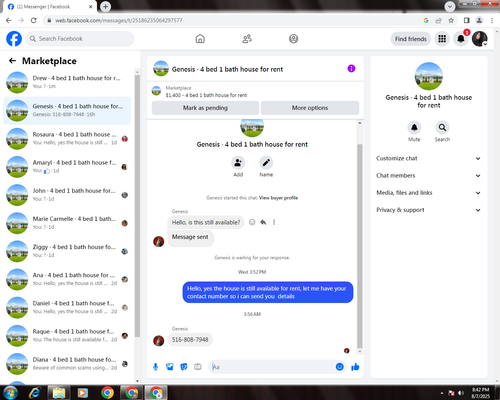Bookmark this page with the star icon

pos(451,20)
